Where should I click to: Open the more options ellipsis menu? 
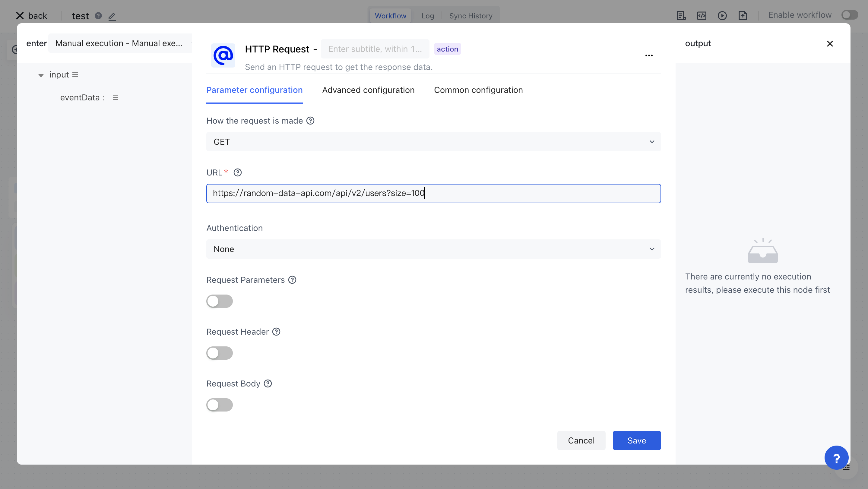(x=649, y=55)
